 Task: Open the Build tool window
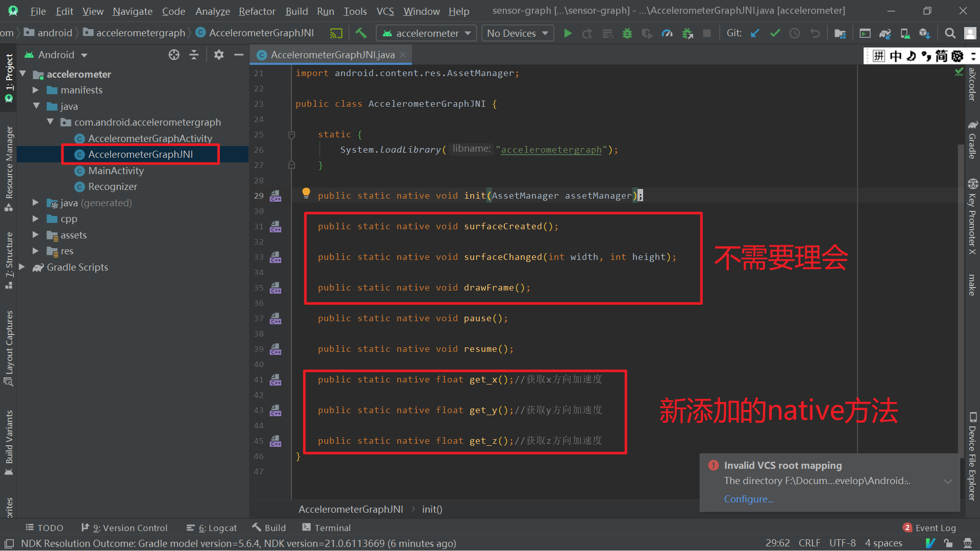269,528
